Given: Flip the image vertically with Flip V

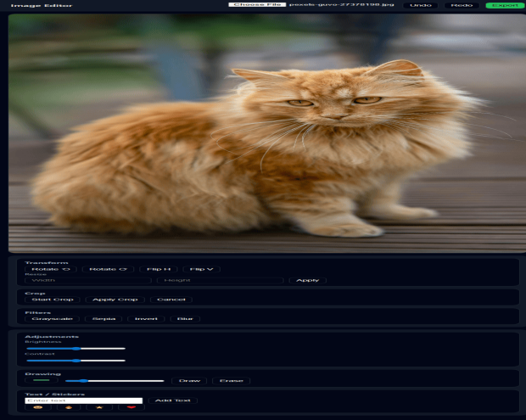Looking at the screenshot, I should 202,269.
